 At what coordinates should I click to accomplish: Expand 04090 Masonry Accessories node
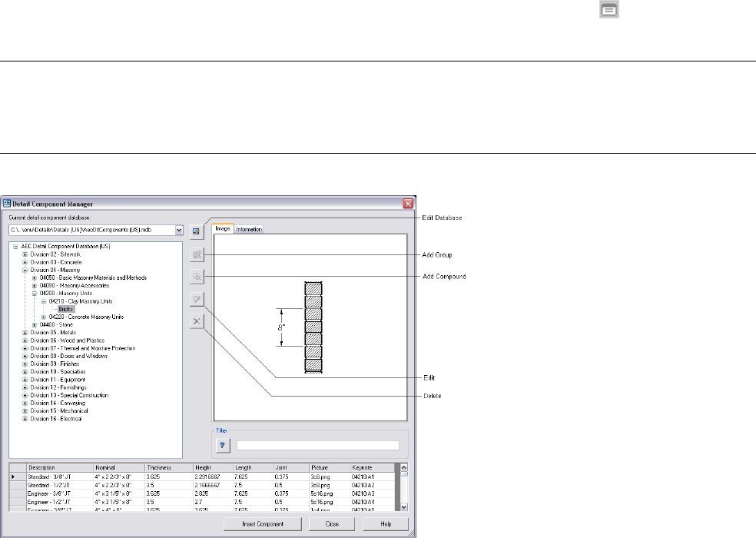pyautogui.click(x=35, y=286)
